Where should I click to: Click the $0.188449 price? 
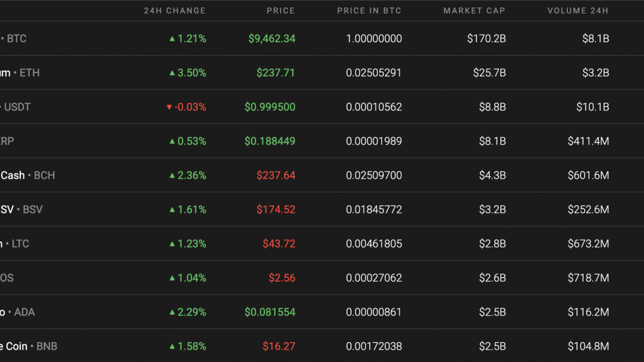270,141
